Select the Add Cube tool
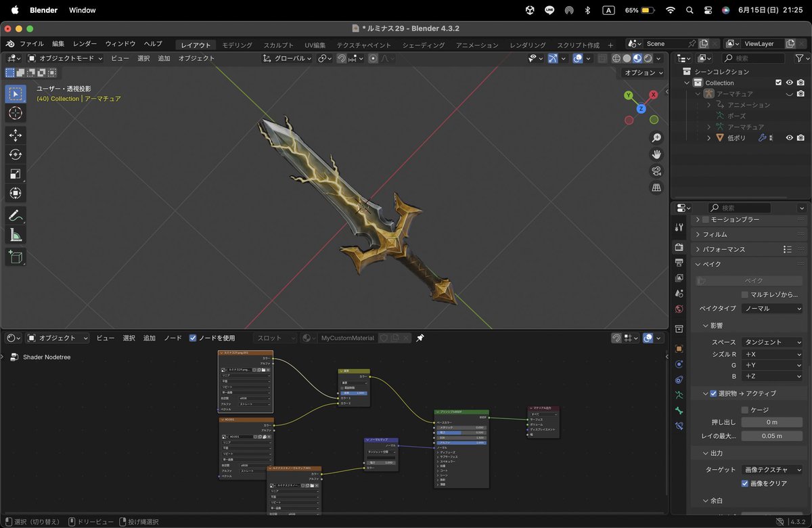 16,257
